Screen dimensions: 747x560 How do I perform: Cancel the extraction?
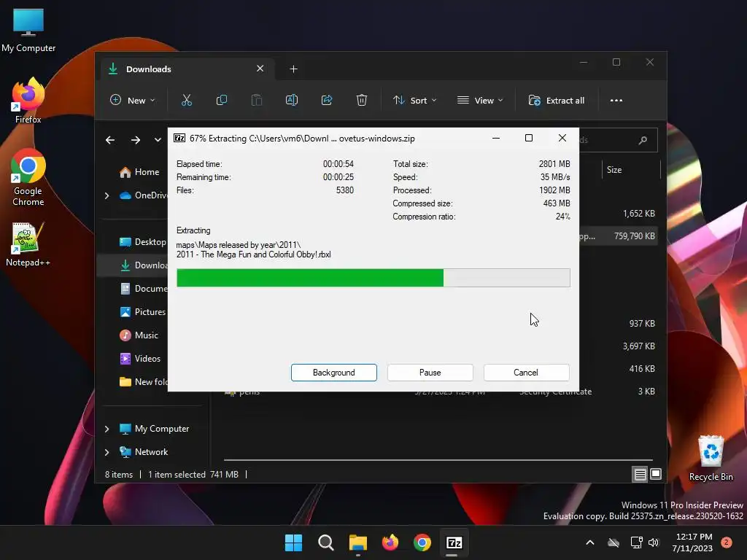click(526, 373)
